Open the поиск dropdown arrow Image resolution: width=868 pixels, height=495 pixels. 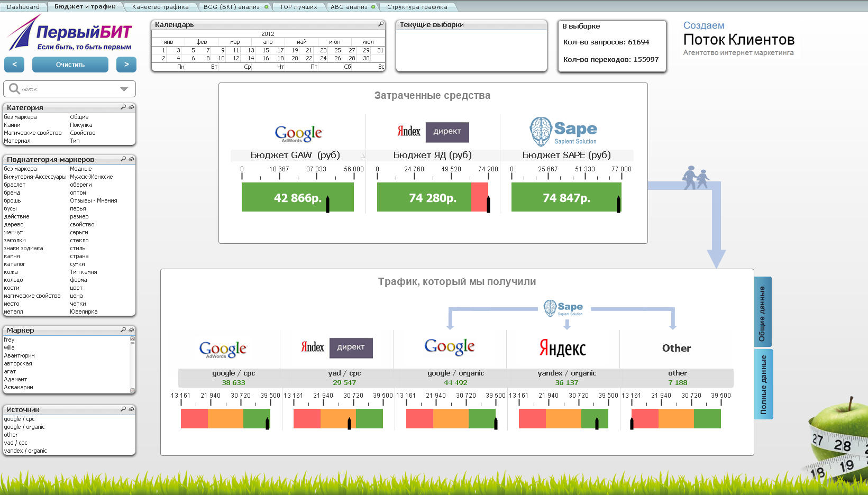124,89
